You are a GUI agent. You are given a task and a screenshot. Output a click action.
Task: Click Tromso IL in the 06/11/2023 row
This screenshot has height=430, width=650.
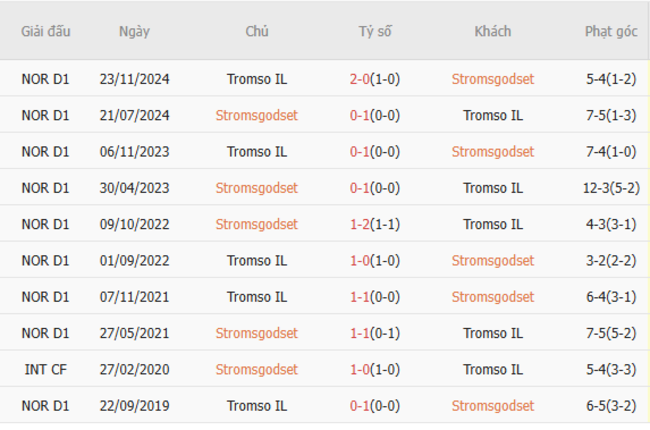(256, 152)
